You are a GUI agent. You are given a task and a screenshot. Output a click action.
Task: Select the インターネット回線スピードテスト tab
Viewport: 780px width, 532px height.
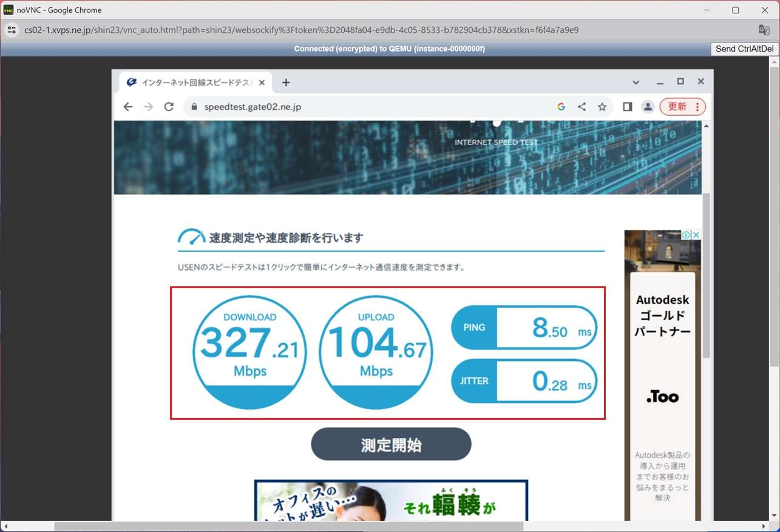(195, 82)
